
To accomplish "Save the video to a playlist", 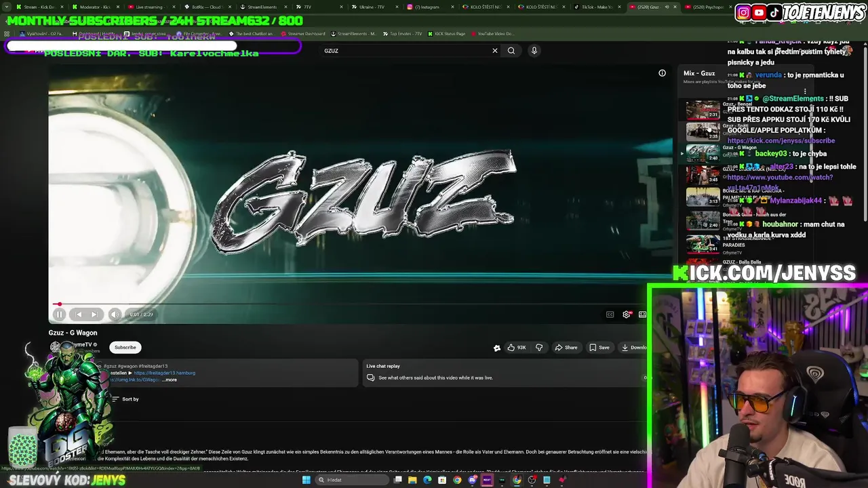I will pos(599,348).
